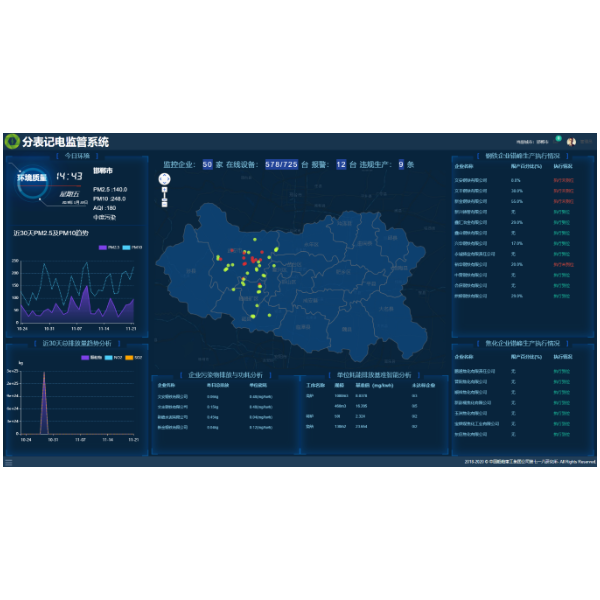Click the alarm count 12 value

(x=341, y=164)
